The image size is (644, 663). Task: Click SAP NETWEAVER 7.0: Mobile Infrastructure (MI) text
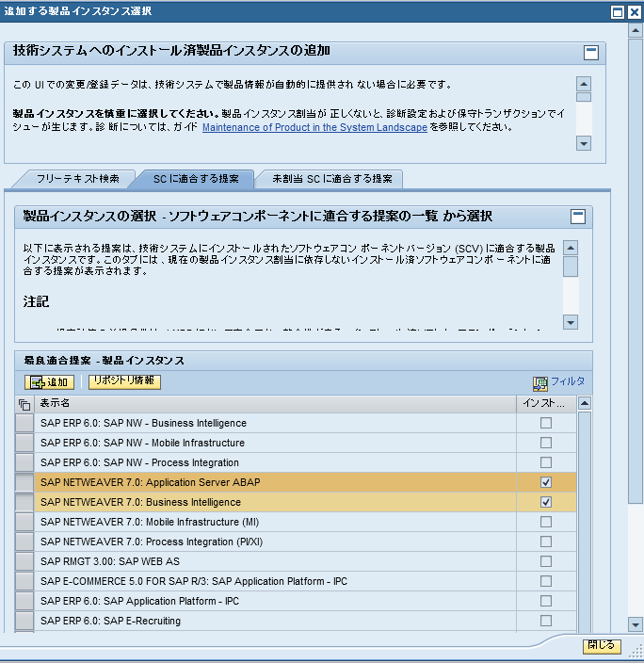pyautogui.click(x=150, y=522)
